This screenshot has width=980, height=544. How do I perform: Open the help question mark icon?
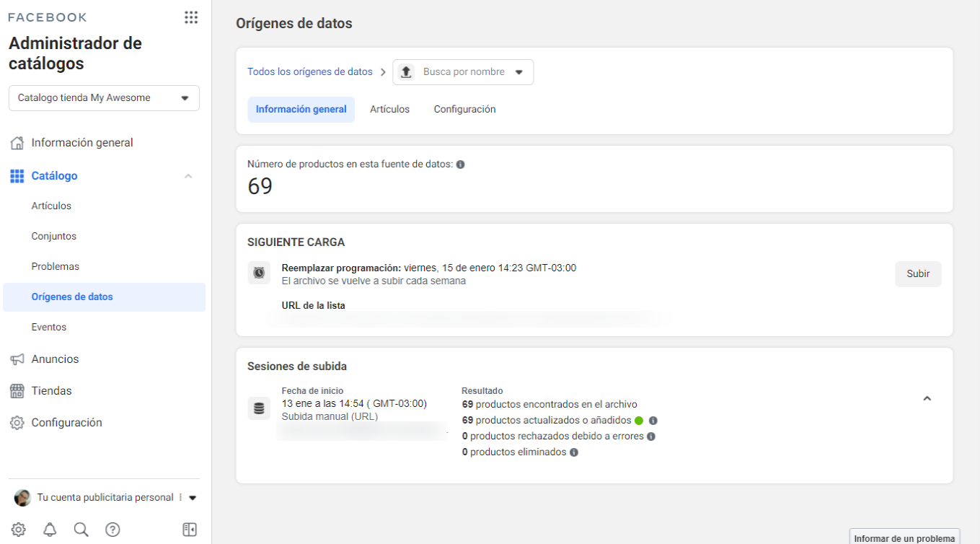click(112, 530)
